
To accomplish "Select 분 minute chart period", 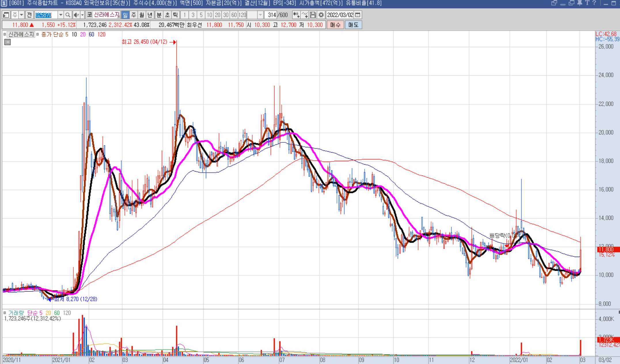I will [159, 15].
